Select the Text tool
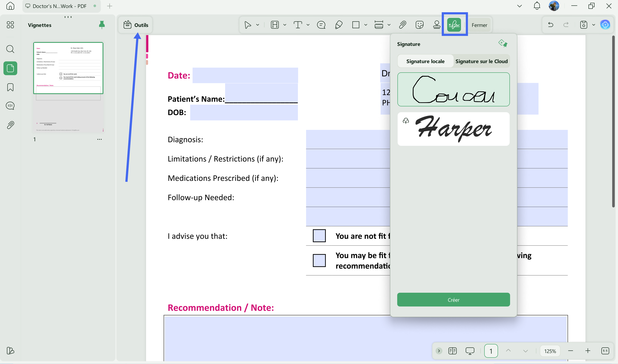This screenshot has width=618, height=364. tap(298, 25)
